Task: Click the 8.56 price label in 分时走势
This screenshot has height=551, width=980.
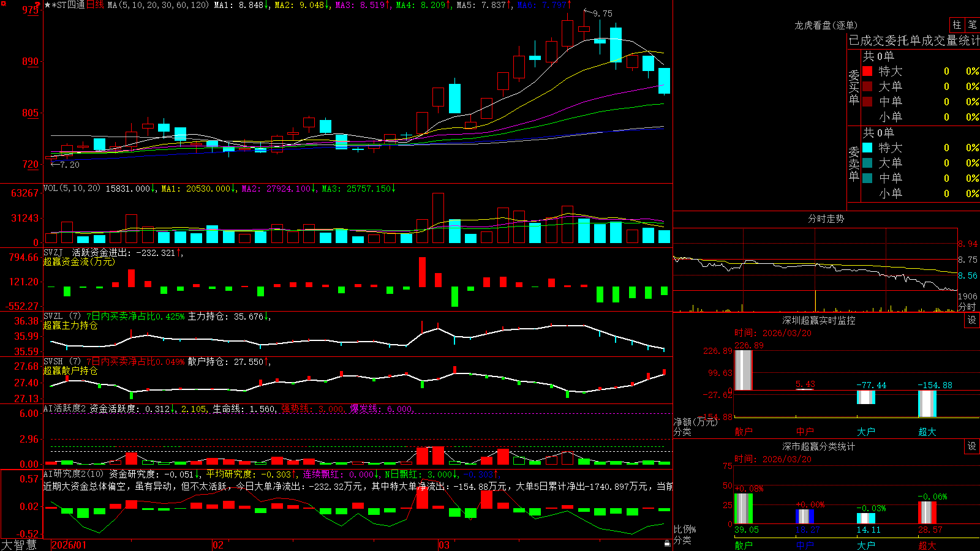Action: (x=968, y=276)
